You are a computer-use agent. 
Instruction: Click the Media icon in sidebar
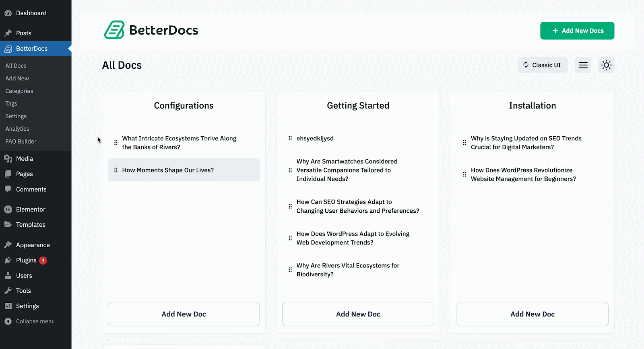coord(8,159)
